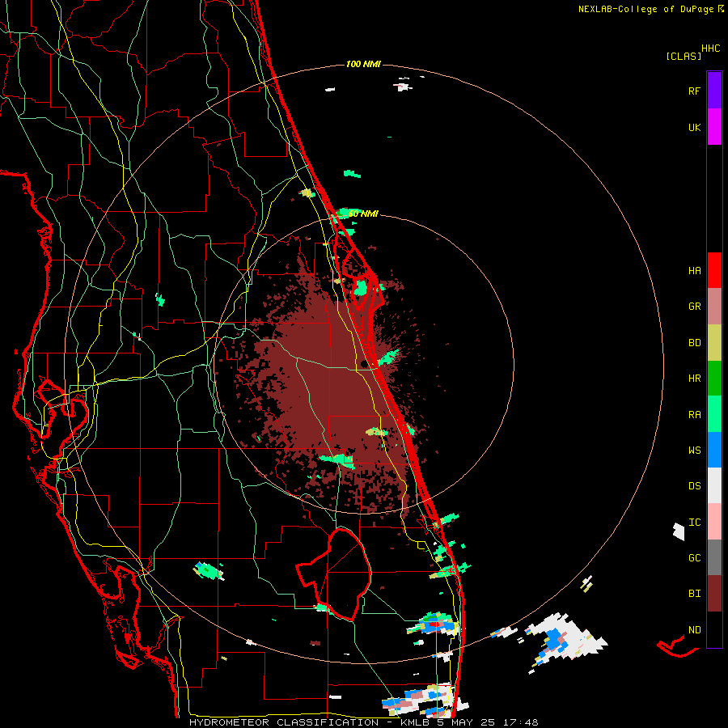Click the RF legend label
The width and height of the screenshot is (728, 728).
pos(694,91)
